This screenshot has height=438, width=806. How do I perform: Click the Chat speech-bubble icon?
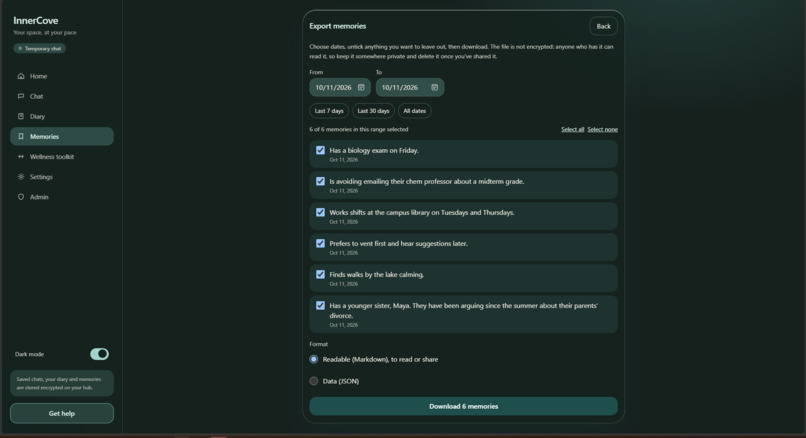tap(21, 96)
